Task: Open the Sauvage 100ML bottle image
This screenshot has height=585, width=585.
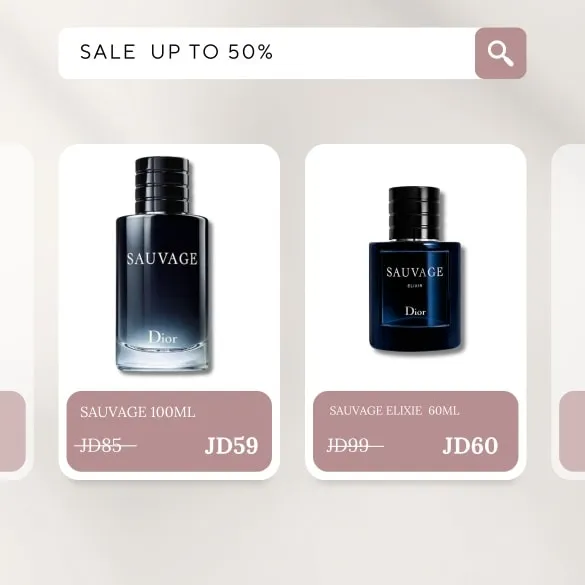Action: (162, 265)
